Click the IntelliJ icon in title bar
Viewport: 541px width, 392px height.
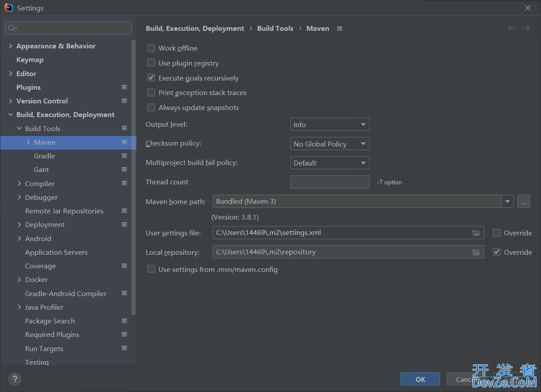(8, 7)
